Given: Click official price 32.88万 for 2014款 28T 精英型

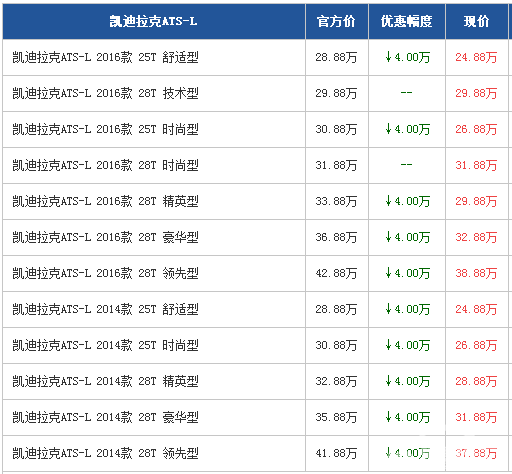Looking at the screenshot, I should click(336, 381).
